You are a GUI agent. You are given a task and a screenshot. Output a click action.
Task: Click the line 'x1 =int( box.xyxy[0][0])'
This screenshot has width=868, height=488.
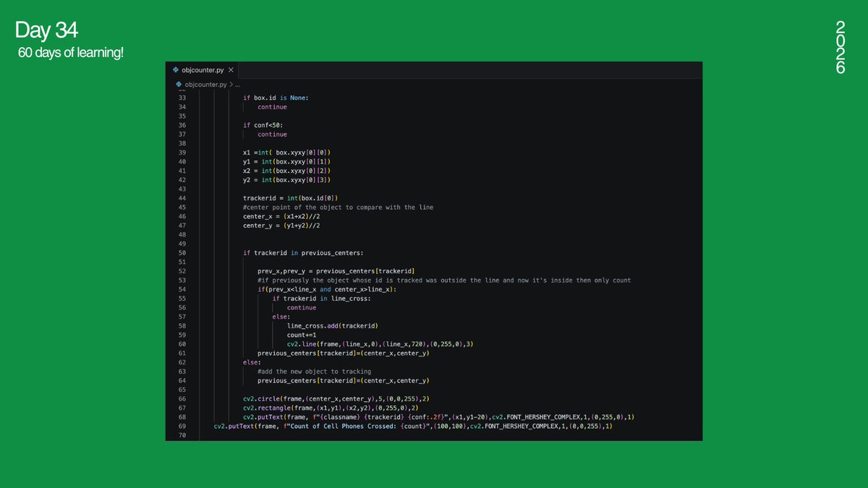286,153
